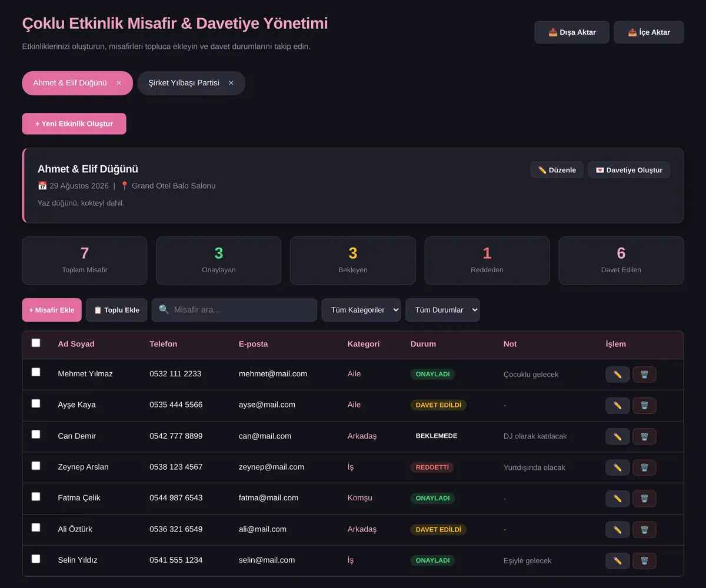Check the box for Mehmet Yılmaz
Viewport: 706px width, 588px height.
tap(36, 372)
